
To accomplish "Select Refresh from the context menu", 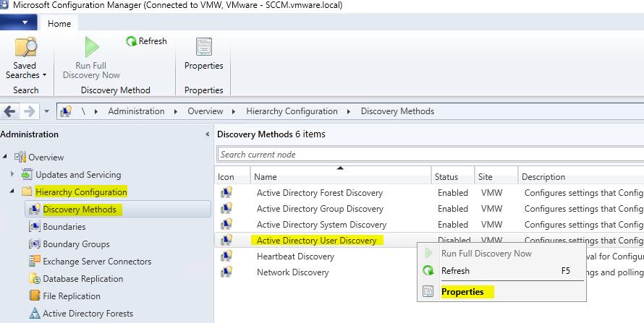I will point(455,271).
